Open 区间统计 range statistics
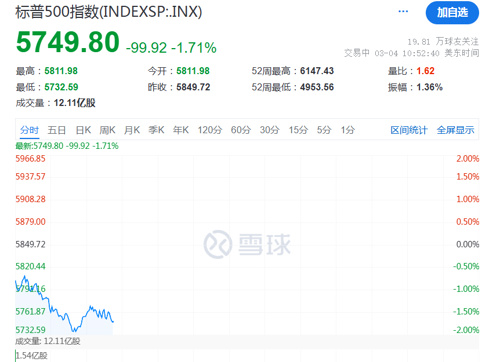 pyautogui.click(x=409, y=130)
